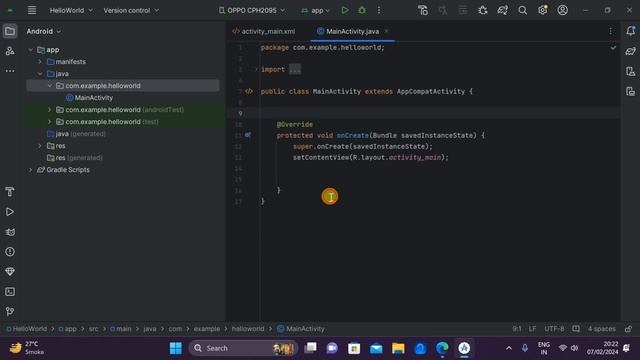This screenshot has width=640, height=360.
Task: Open the Gradle tool window icon
Action: click(x=630, y=51)
